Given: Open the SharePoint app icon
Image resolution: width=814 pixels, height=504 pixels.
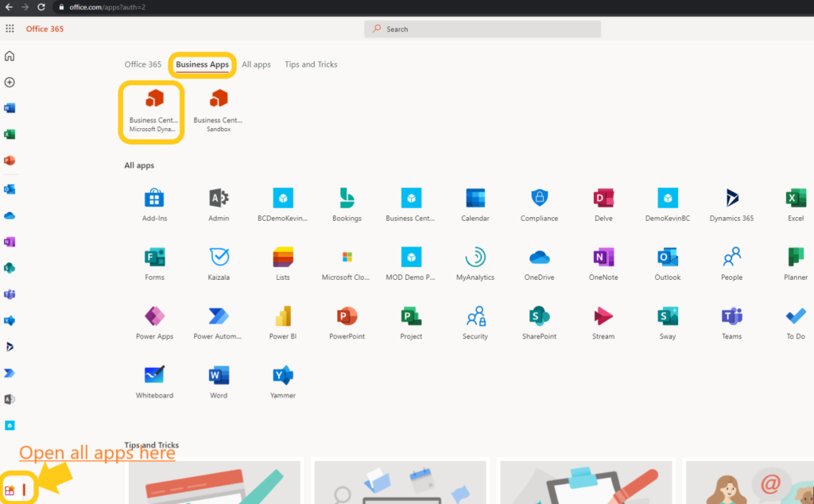Looking at the screenshot, I should [539, 316].
